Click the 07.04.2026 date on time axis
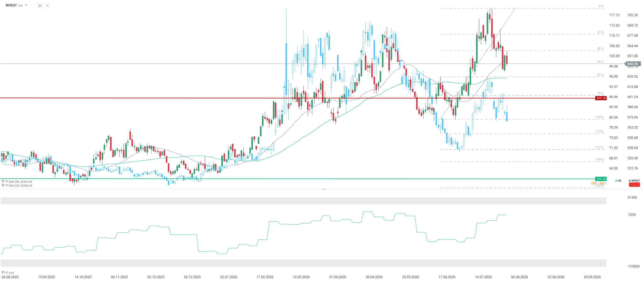This screenshot has height=282, width=644. pyautogui.click(x=338, y=277)
